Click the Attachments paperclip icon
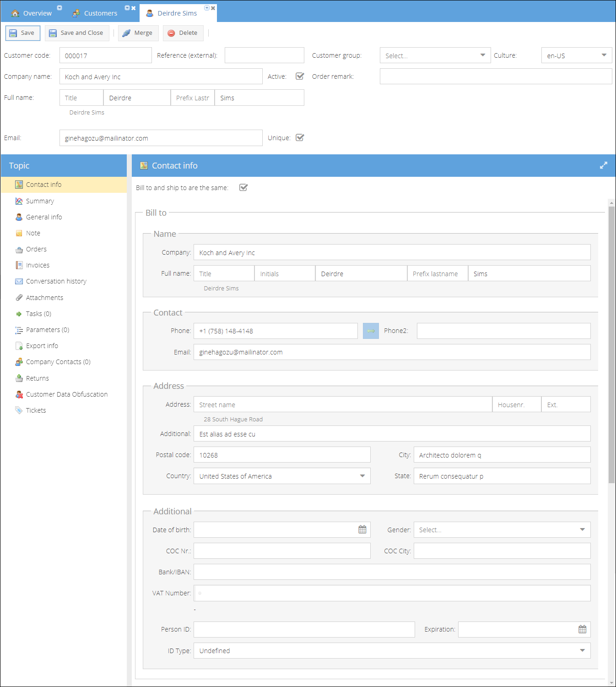616x687 pixels. point(19,298)
